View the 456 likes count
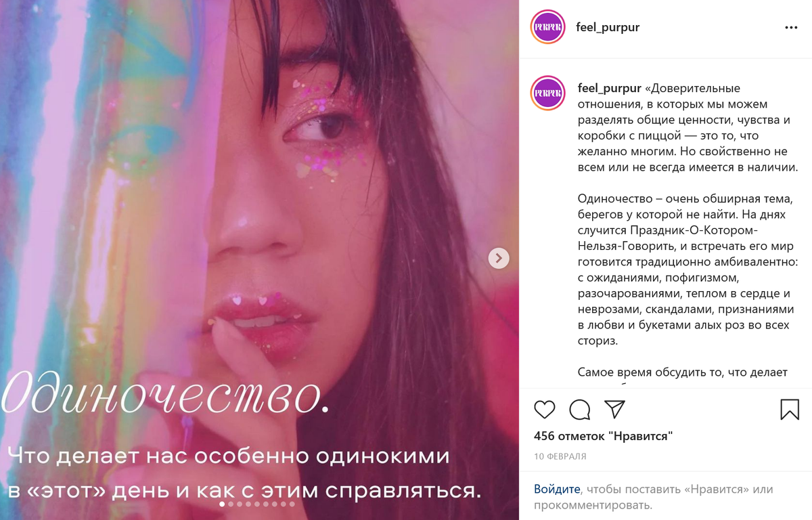The width and height of the screenshot is (812, 520). click(603, 436)
